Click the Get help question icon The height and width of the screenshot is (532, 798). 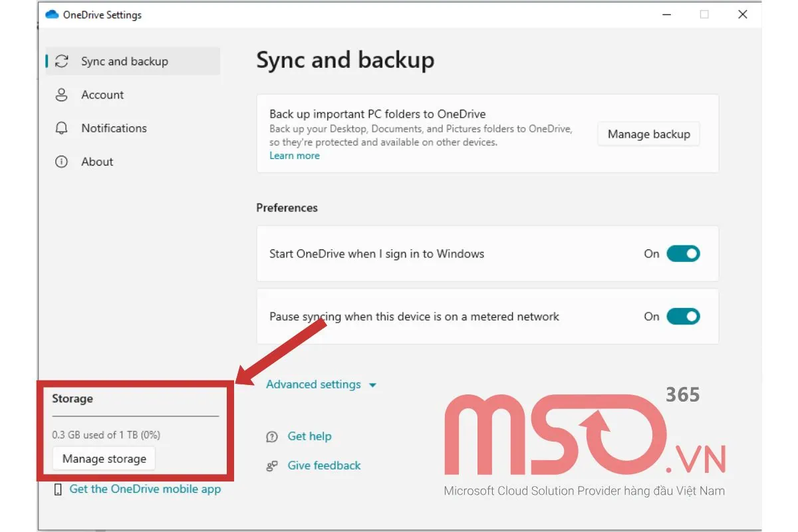(271, 437)
